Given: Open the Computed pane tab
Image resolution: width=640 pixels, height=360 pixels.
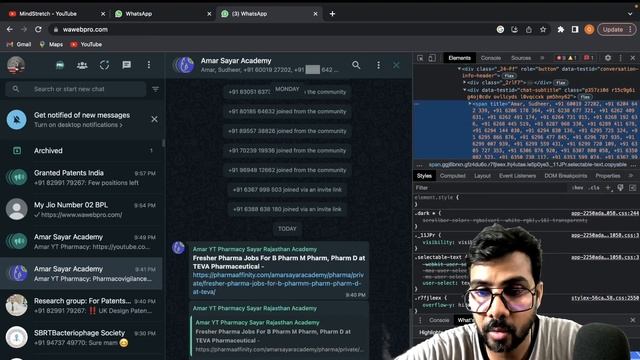Looking at the screenshot, I should point(453,176).
